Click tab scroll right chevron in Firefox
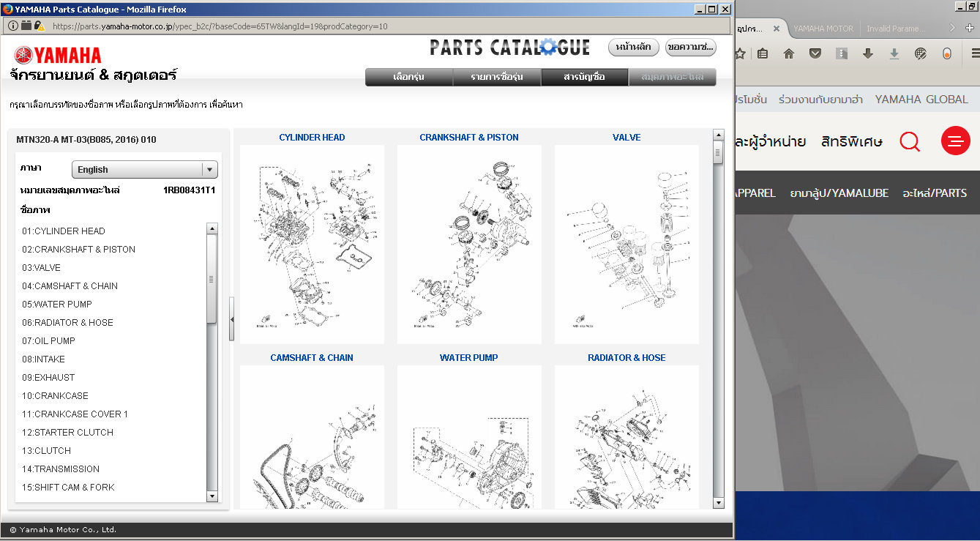The image size is (980, 541). 952,28
